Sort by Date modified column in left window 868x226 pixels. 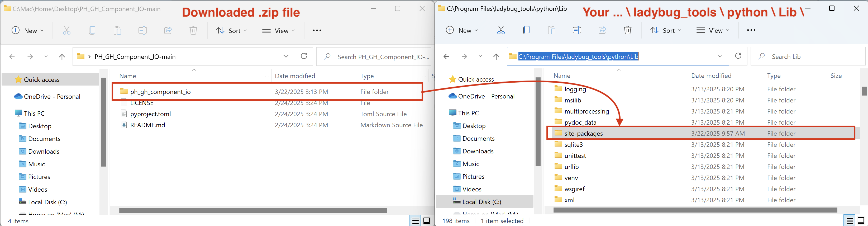point(295,76)
